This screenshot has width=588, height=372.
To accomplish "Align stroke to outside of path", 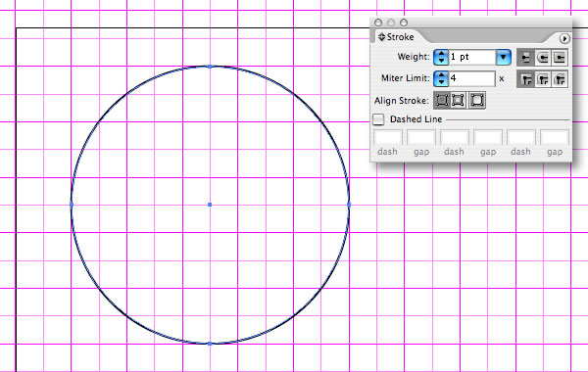I will pyautogui.click(x=477, y=100).
